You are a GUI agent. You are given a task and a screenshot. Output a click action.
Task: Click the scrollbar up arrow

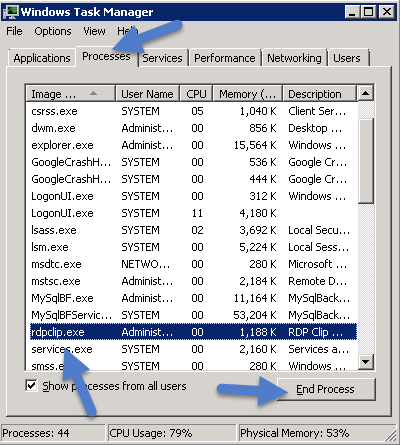366,93
